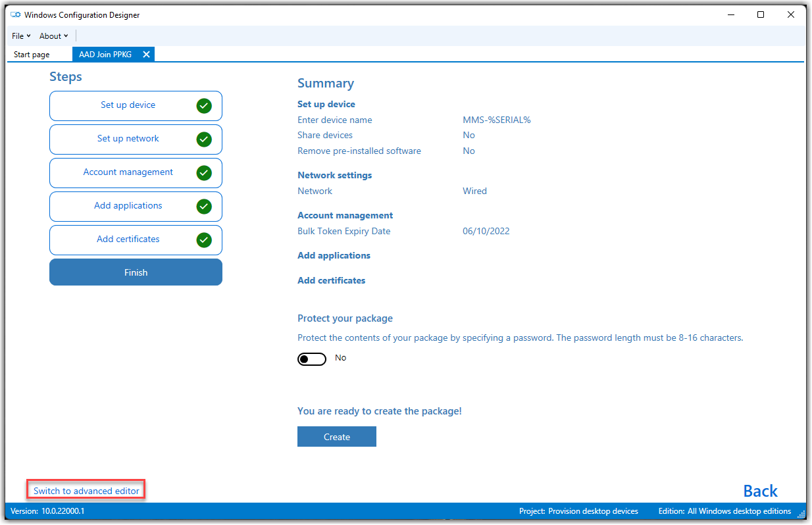The image size is (812, 525).
Task: Click the Windows Configuration Designer app icon
Action: 15,14
